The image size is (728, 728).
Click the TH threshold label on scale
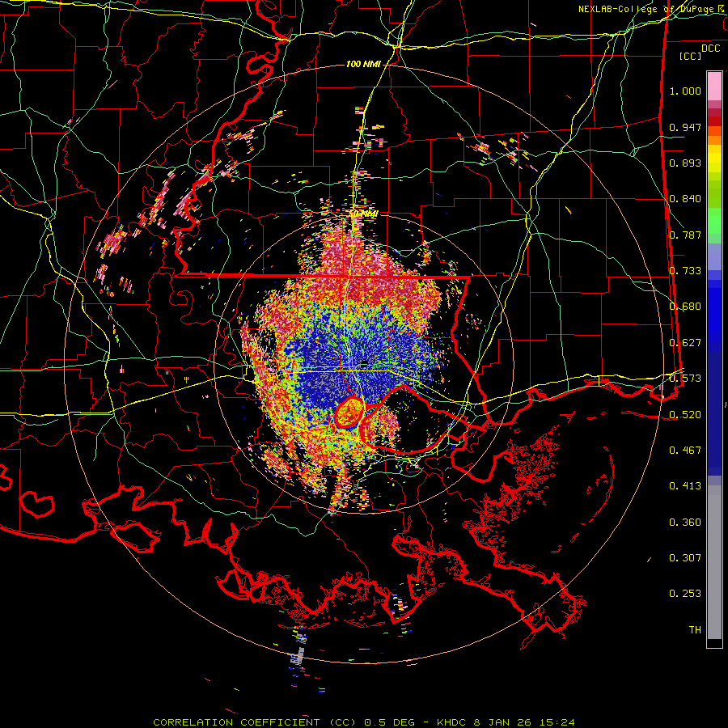[695, 629]
